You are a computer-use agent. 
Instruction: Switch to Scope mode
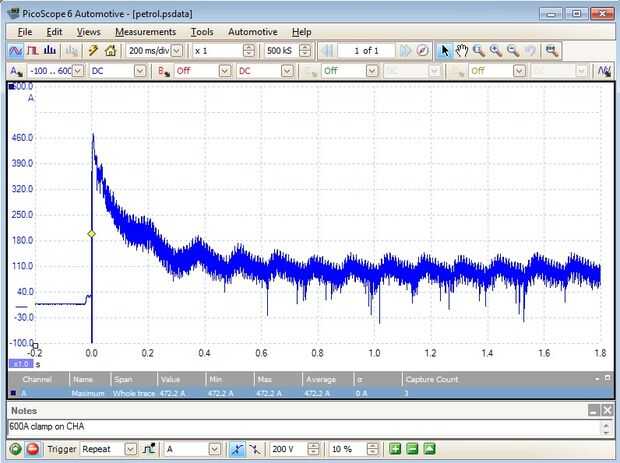click(x=16, y=51)
